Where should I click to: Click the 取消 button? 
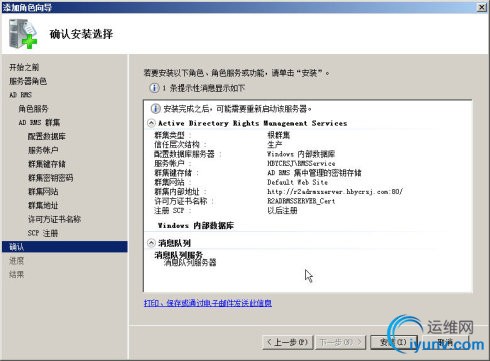tap(445, 342)
